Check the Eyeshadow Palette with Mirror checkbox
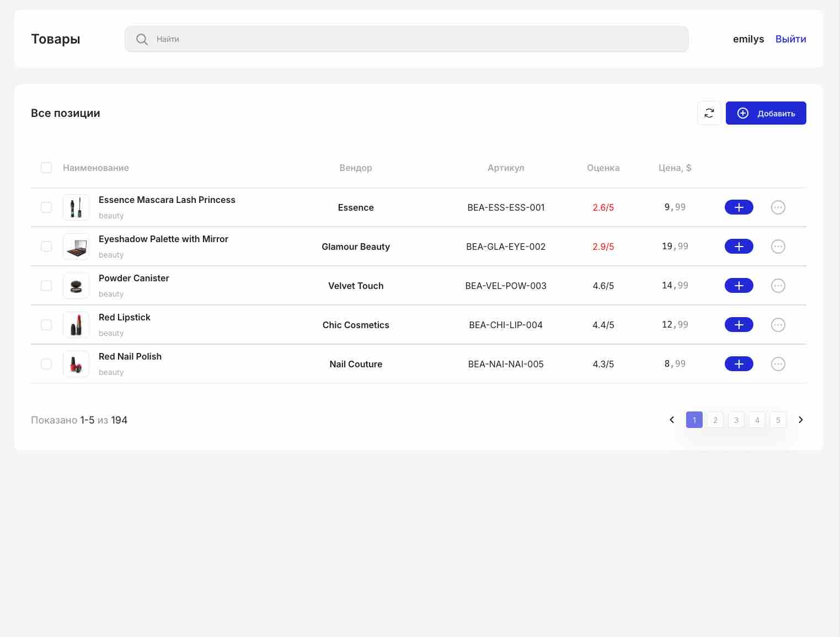840x637 pixels. (x=46, y=247)
